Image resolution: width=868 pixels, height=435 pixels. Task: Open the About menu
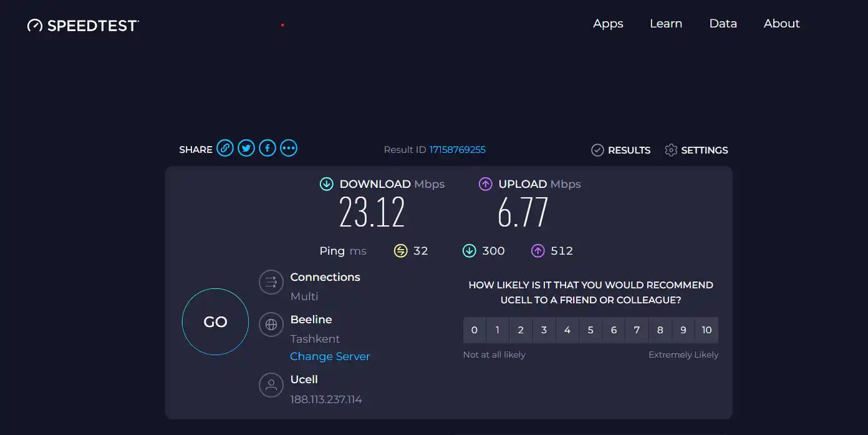click(x=782, y=24)
